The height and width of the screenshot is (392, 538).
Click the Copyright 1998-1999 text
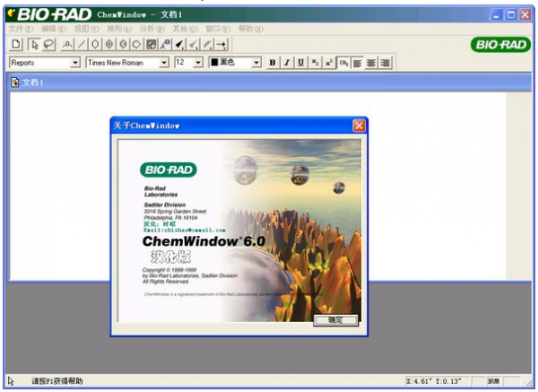[169, 270]
